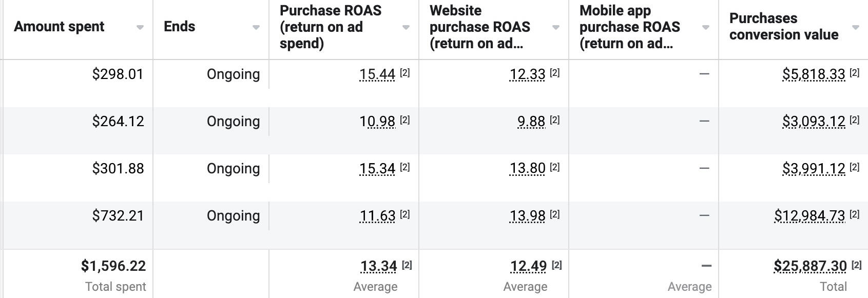The image size is (868, 298).
Task: Expand Purchases conversion value column dropdown
Action: tap(855, 28)
